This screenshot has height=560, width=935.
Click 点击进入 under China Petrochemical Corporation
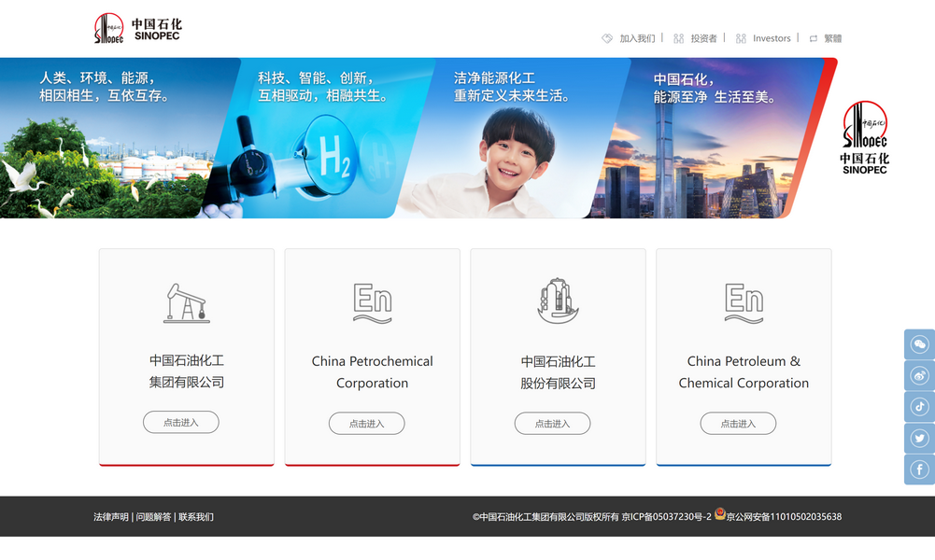tap(366, 424)
